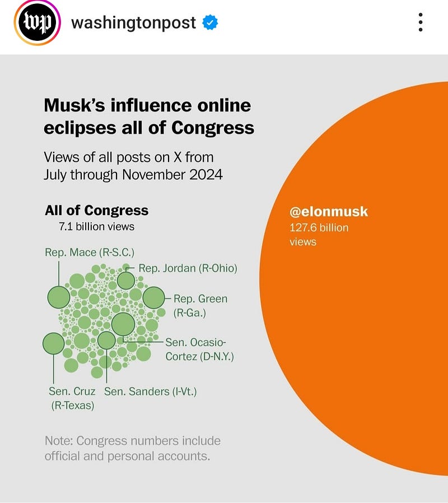
Task: Click the green bubble for Rep. Mace
Action: [58, 296]
